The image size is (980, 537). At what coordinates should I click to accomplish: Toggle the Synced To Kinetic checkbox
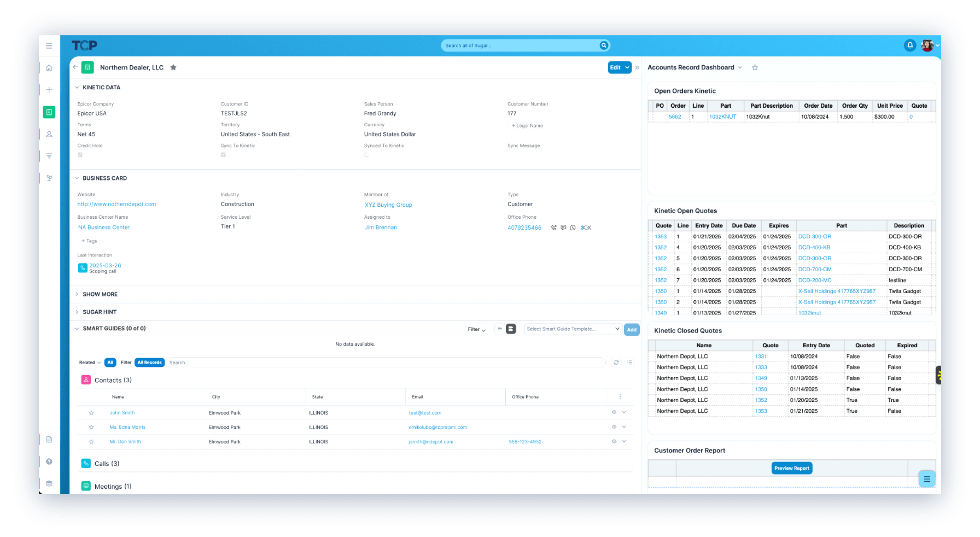tap(366, 155)
